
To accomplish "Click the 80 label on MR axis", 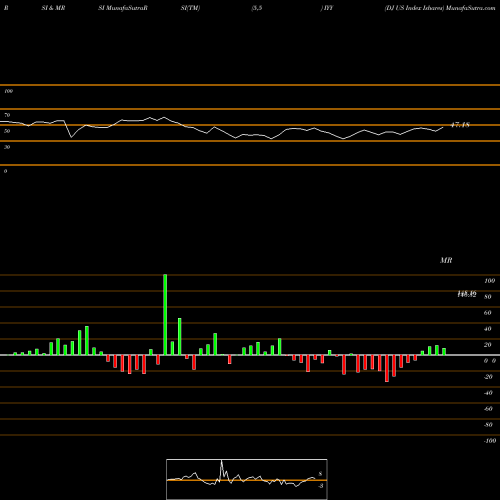I will 488,297.
